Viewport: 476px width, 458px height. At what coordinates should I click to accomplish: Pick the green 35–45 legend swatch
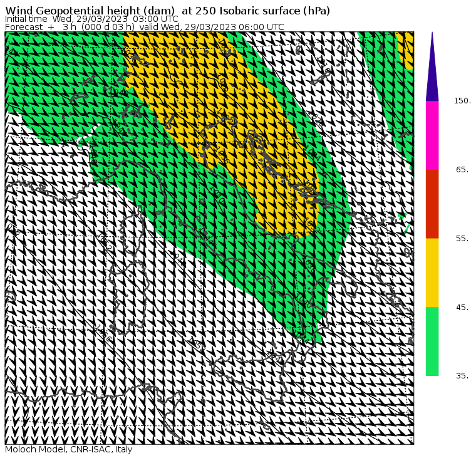[x=432, y=341]
